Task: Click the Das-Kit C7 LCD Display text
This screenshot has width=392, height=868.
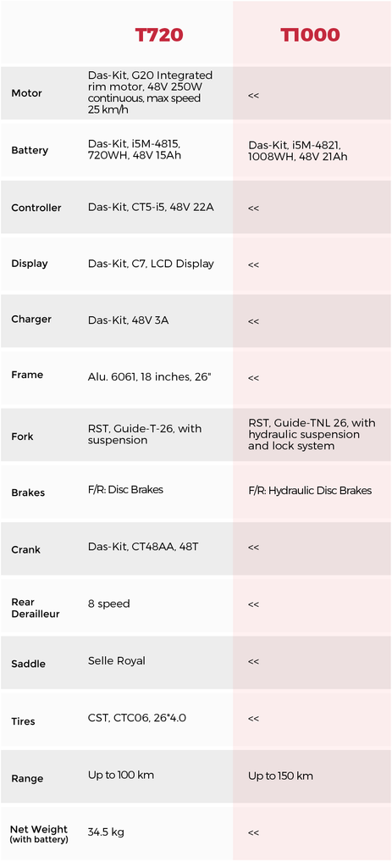Action: point(151,264)
